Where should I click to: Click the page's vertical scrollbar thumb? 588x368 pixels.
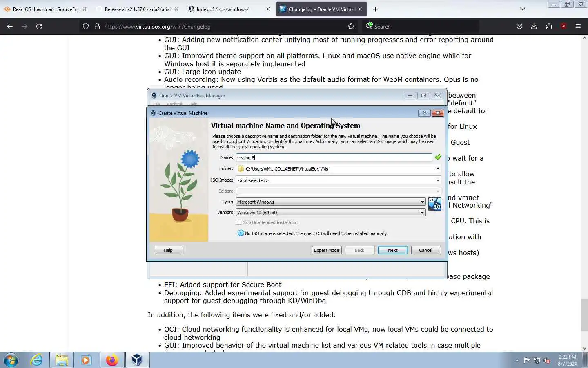click(584, 315)
